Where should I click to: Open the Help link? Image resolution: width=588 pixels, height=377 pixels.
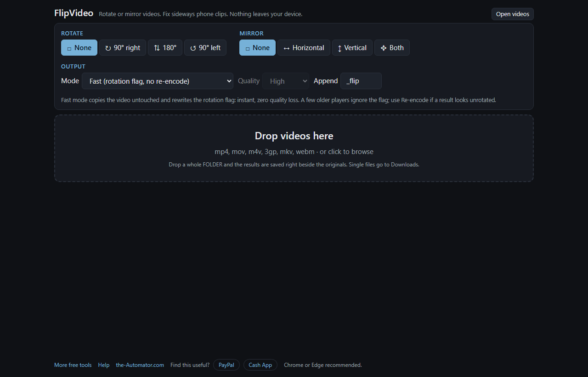[104, 365]
